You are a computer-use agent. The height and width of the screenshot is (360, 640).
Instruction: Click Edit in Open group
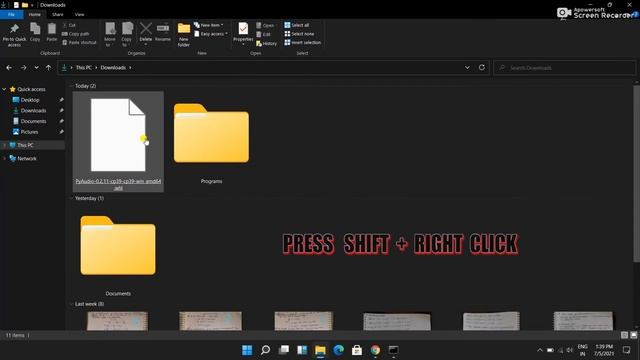264,34
